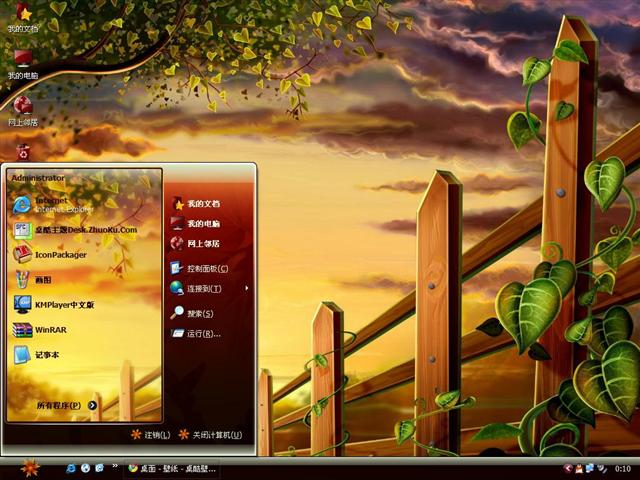Image resolution: width=640 pixels, height=480 pixels.
Task: Click the 注销(L) Log Off button
Action: (151, 435)
